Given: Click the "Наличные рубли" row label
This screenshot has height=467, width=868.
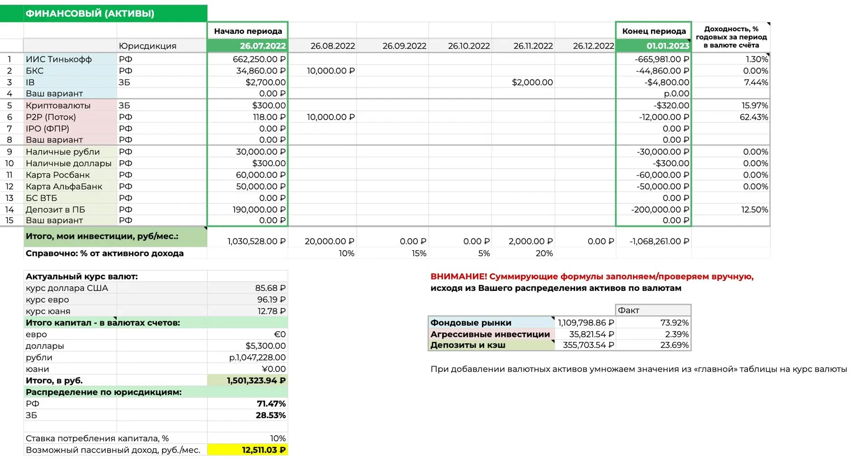Looking at the screenshot, I should click(x=70, y=152).
